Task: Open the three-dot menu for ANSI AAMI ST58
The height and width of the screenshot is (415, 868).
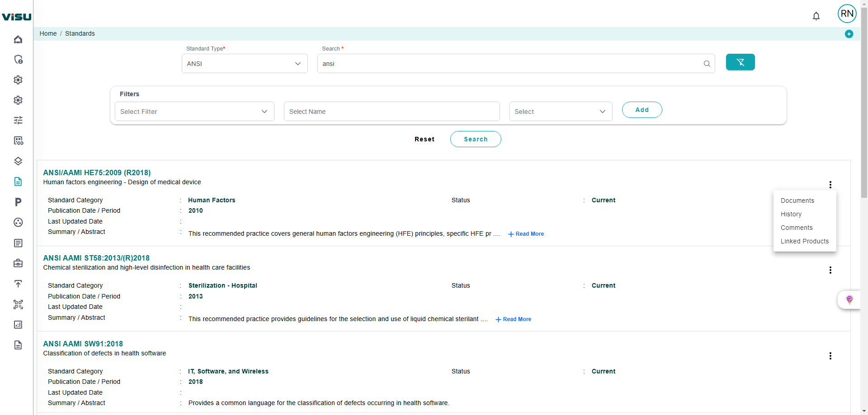Action: pyautogui.click(x=830, y=270)
